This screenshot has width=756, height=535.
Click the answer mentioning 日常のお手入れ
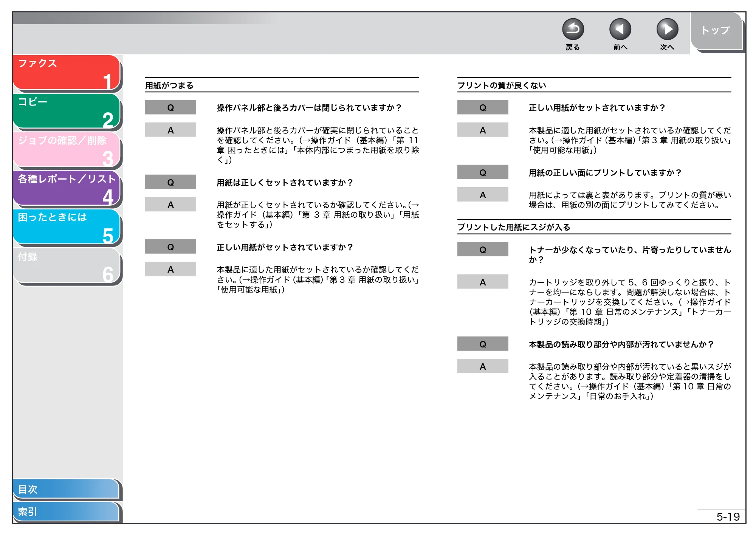tap(630, 381)
